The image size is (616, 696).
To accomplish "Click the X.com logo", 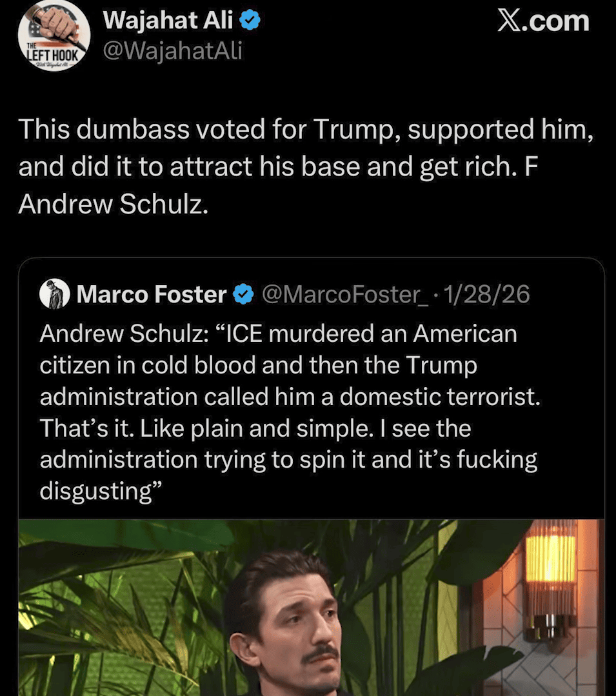I will (x=542, y=21).
